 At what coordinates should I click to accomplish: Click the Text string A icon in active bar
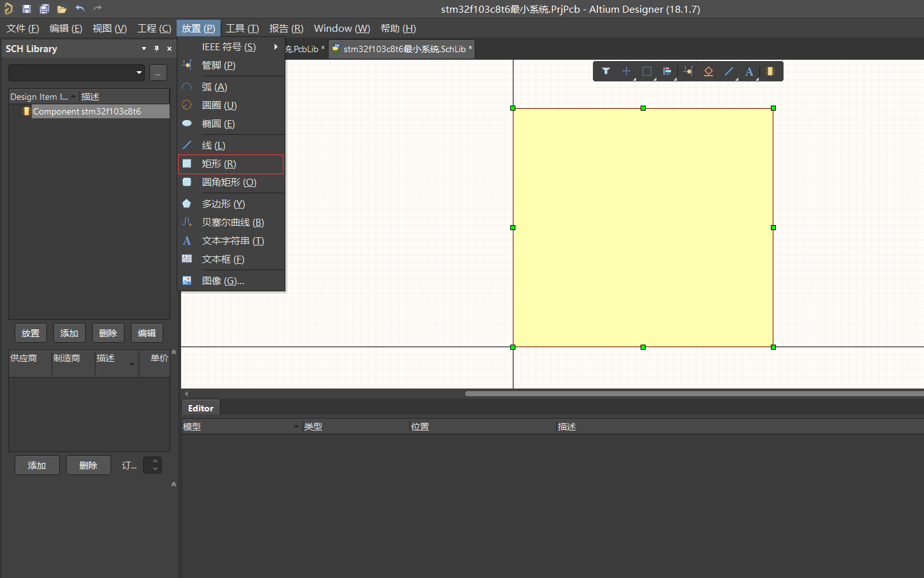[x=749, y=71]
